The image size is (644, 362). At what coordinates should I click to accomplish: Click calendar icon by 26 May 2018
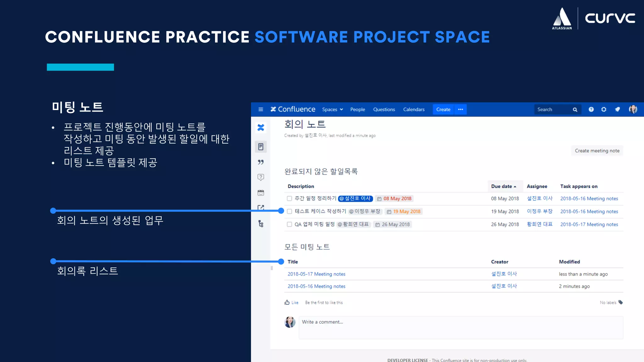pyautogui.click(x=378, y=225)
